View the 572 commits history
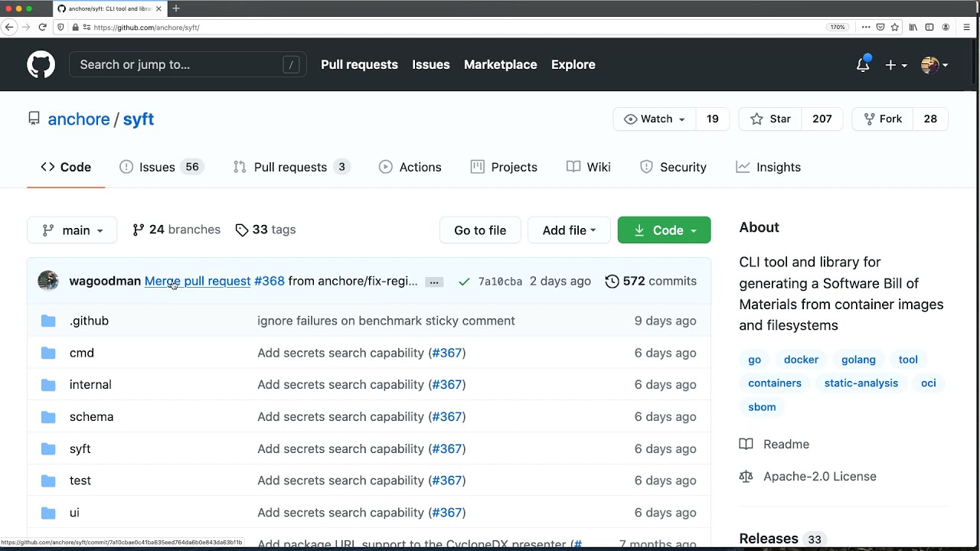The height and width of the screenshot is (551, 980). tap(651, 281)
